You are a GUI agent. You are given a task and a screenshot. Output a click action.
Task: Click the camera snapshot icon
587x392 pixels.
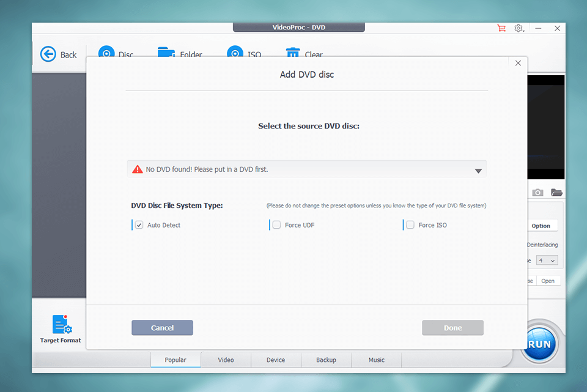(537, 193)
